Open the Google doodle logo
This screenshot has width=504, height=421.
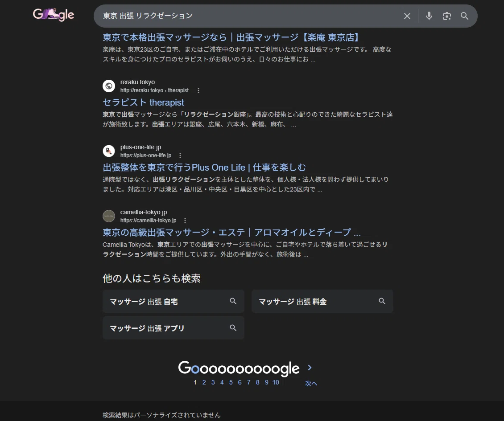pyautogui.click(x=54, y=14)
